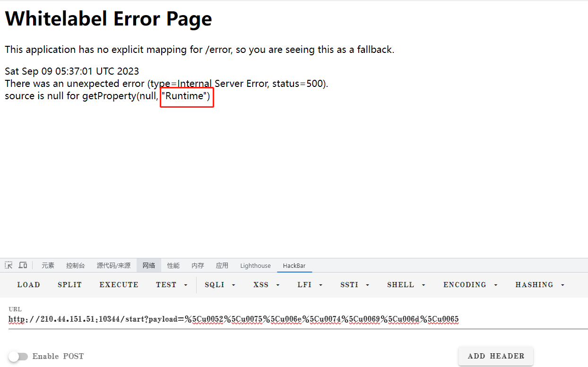Open the HASHING dropdown
The width and height of the screenshot is (588, 367).
click(x=540, y=285)
